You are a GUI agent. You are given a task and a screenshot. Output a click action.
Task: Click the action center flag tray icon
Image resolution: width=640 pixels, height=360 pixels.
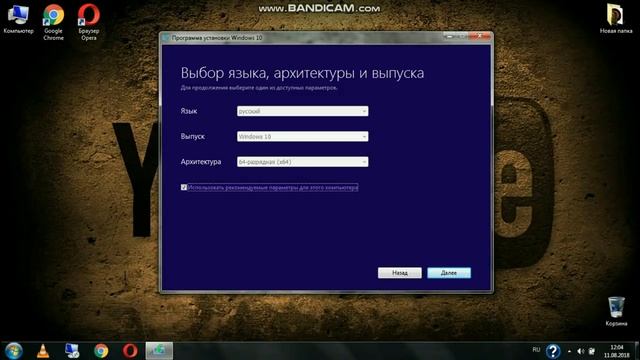pyautogui.click(x=592, y=351)
